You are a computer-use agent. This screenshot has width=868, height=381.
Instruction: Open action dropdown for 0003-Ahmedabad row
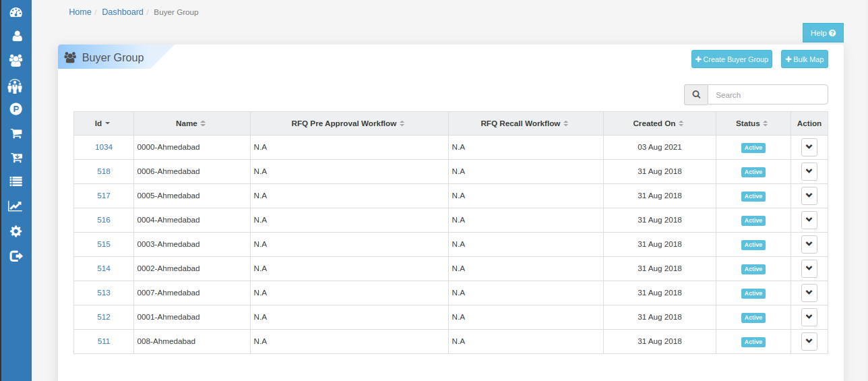click(x=809, y=244)
